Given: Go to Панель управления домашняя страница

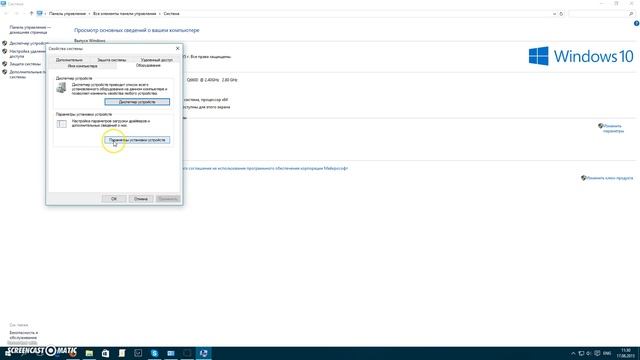Looking at the screenshot, I should click(x=30, y=30).
